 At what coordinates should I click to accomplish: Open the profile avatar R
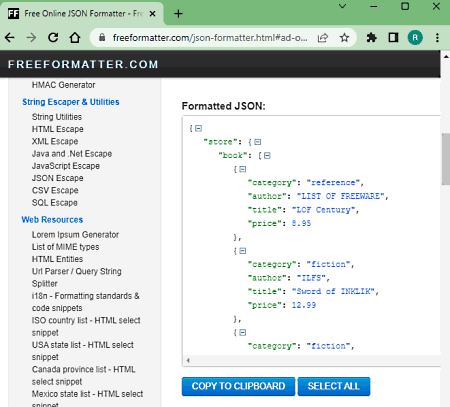pos(415,38)
